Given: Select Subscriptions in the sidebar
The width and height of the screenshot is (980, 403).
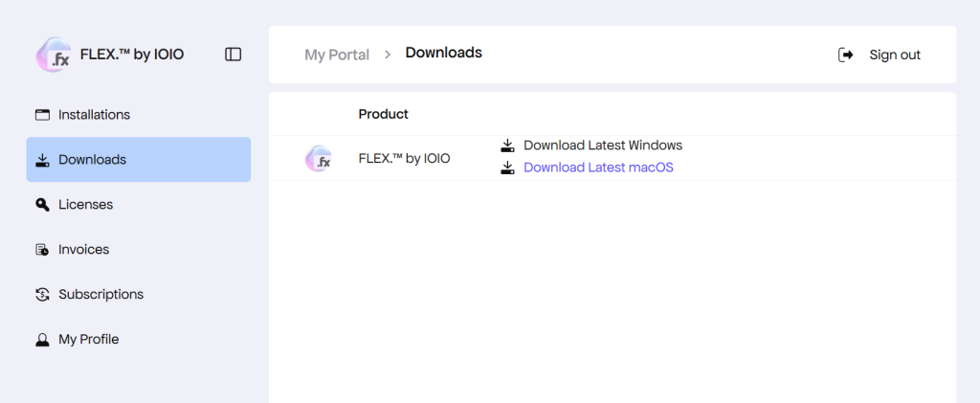Looking at the screenshot, I should 100,295.
